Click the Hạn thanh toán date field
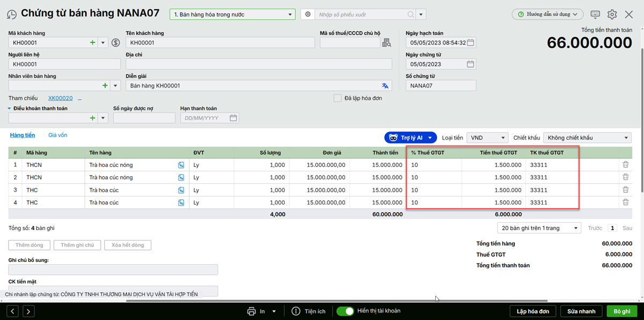The image size is (644, 320). pos(205,118)
